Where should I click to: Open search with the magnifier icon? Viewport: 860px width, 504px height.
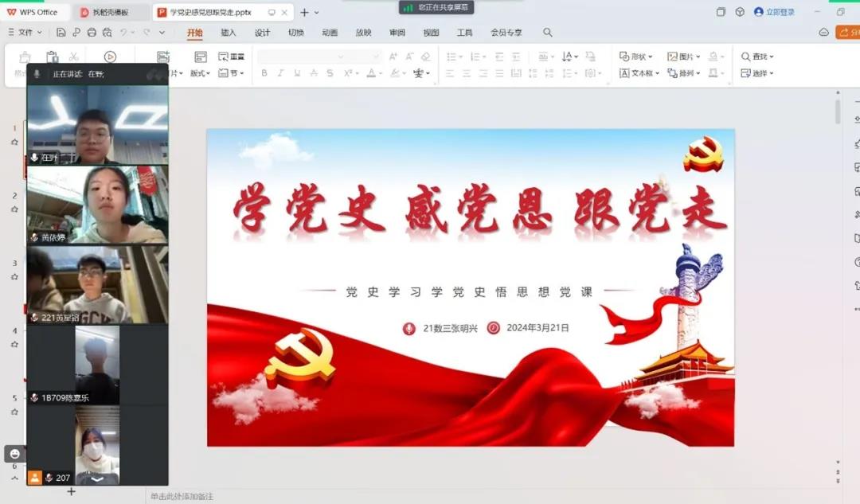click(548, 33)
